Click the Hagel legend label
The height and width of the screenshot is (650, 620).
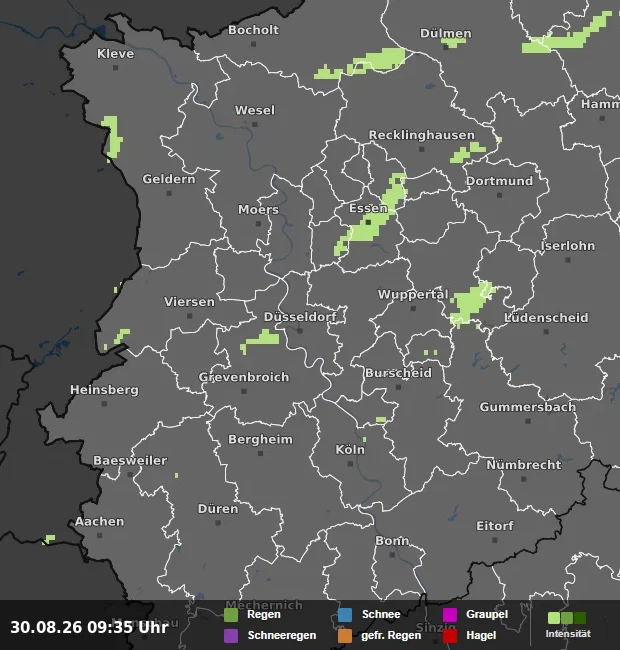tap(480, 635)
